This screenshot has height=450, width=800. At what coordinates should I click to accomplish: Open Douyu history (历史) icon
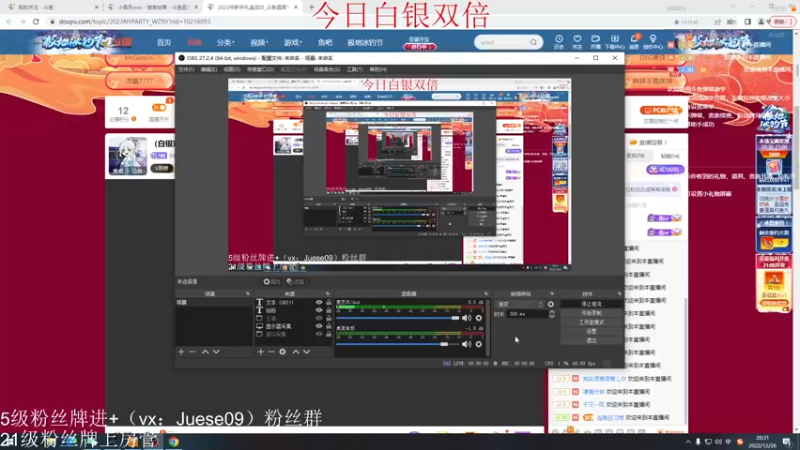click(559, 42)
